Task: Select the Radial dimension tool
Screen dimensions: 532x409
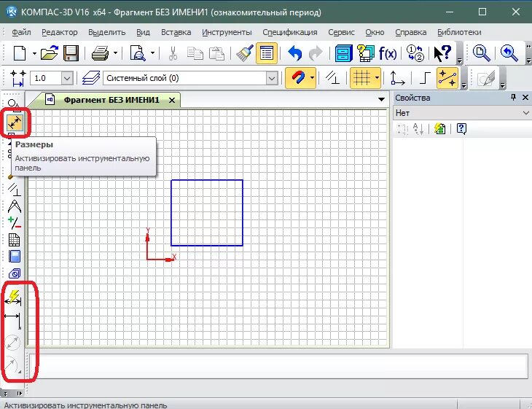Action: tap(12, 365)
